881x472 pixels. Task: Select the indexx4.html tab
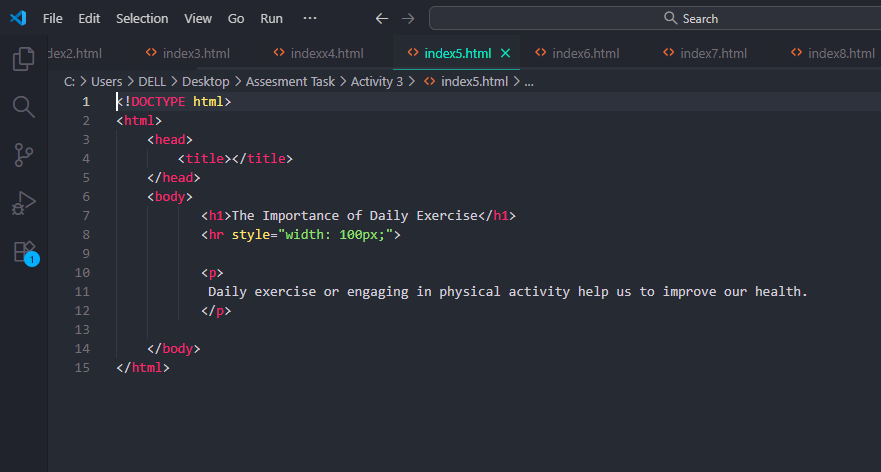pos(326,53)
